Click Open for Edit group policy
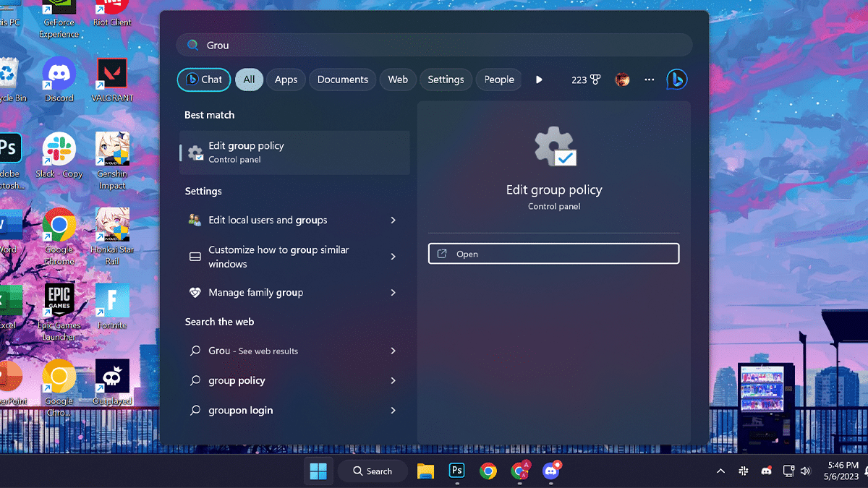The height and width of the screenshot is (488, 868). tap(554, 254)
